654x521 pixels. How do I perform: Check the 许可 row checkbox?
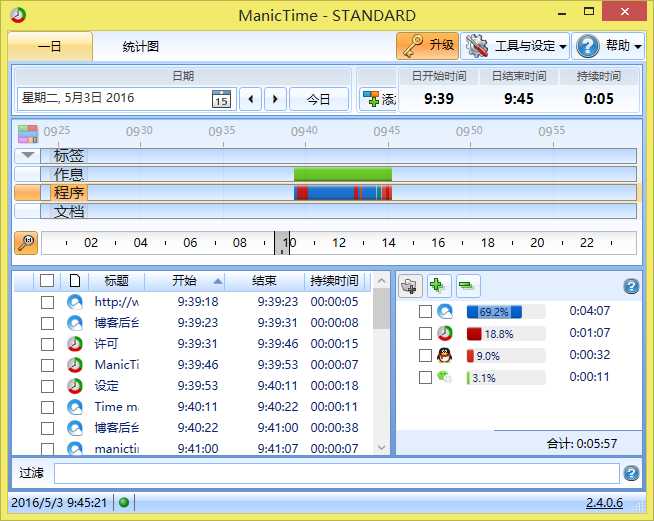pos(48,344)
